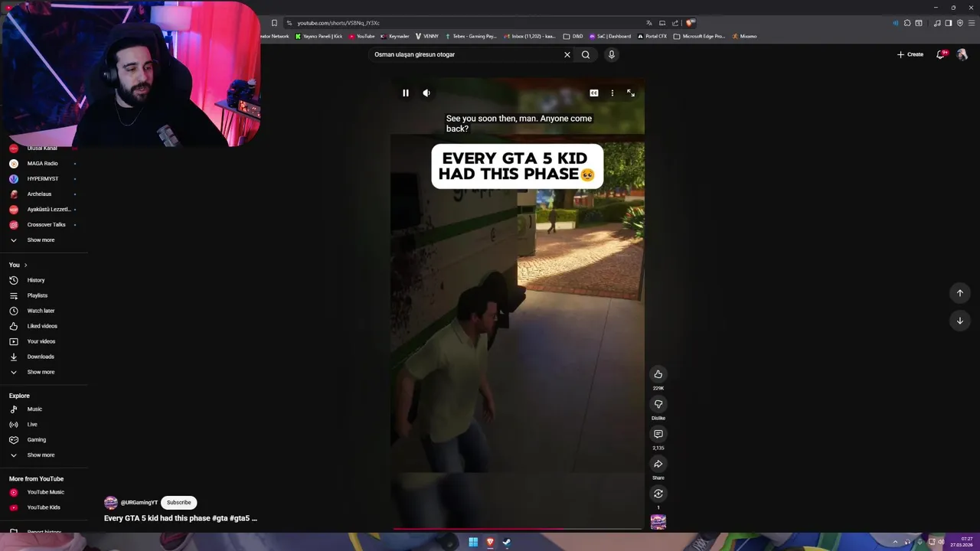Open Kick Yayıncı Paneli bookmark
The image size is (980, 551).
click(x=318, y=37)
